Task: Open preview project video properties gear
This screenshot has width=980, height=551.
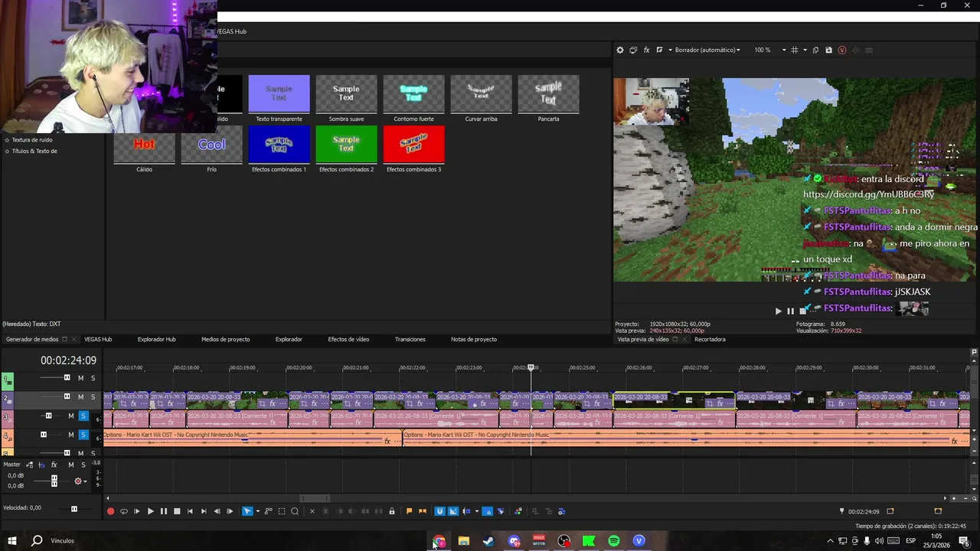Action: point(620,50)
